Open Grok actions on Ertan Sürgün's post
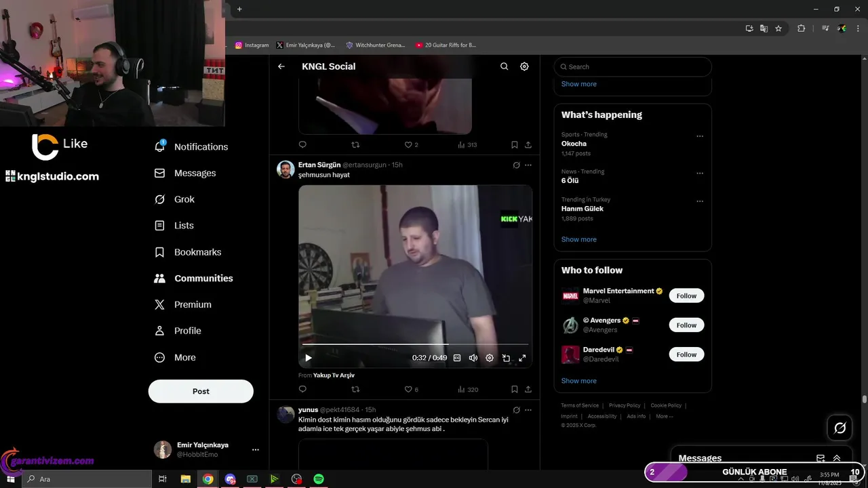Screen dimensions: 868x488 click(516, 165)
